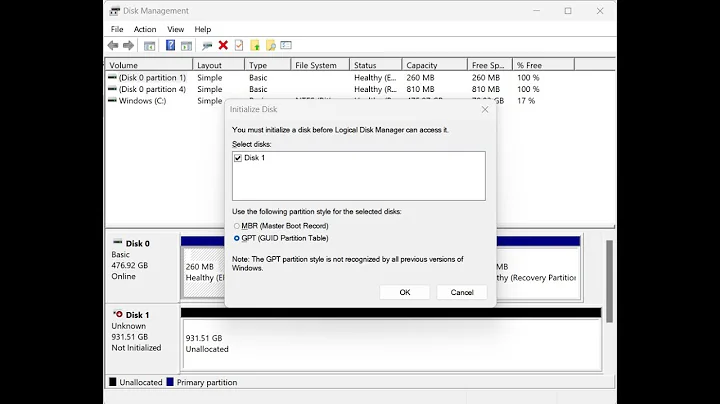Click the properties checkmark sheet icon
Screen dimensions: 720x404
(x=239, y=45)
